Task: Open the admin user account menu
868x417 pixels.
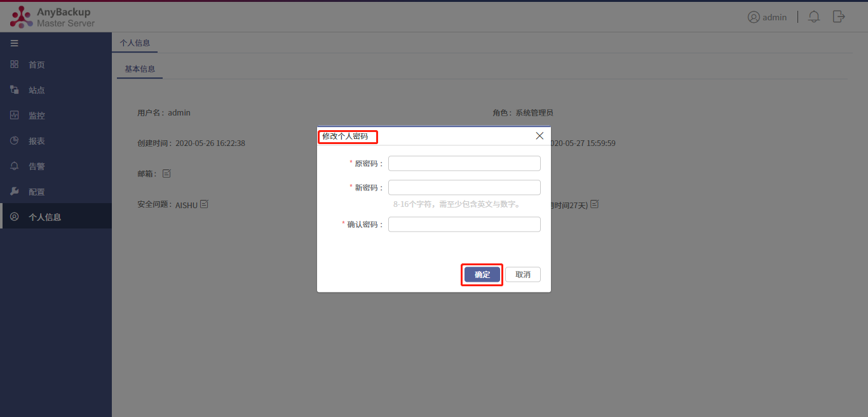Action: (767, 17)
